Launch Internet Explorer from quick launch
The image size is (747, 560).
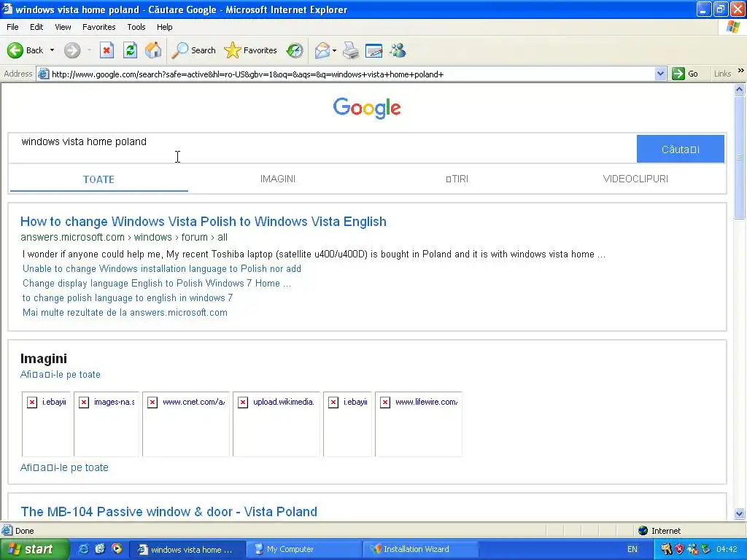click(83, 549)
